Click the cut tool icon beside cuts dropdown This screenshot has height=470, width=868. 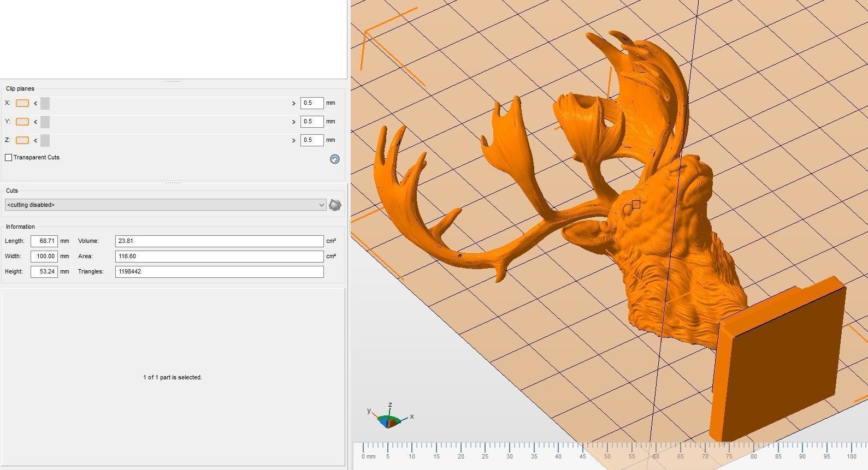tap(335, 205)
